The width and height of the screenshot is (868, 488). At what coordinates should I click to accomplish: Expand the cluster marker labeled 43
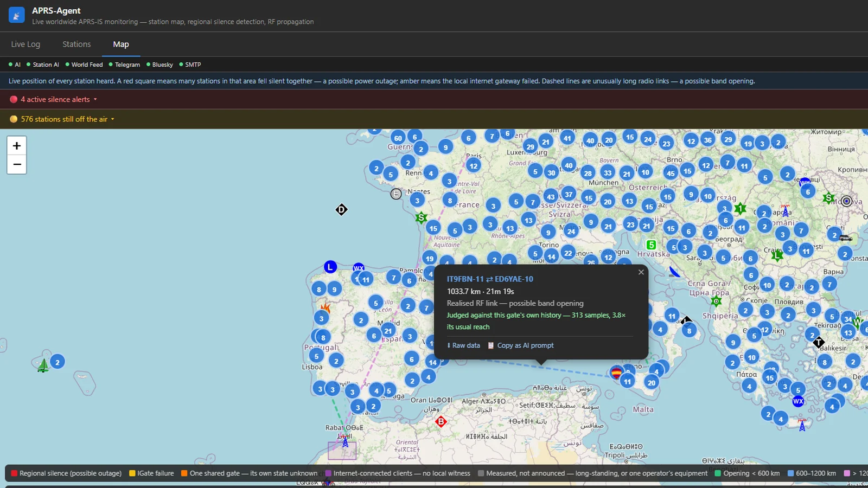tap(551, 197)
